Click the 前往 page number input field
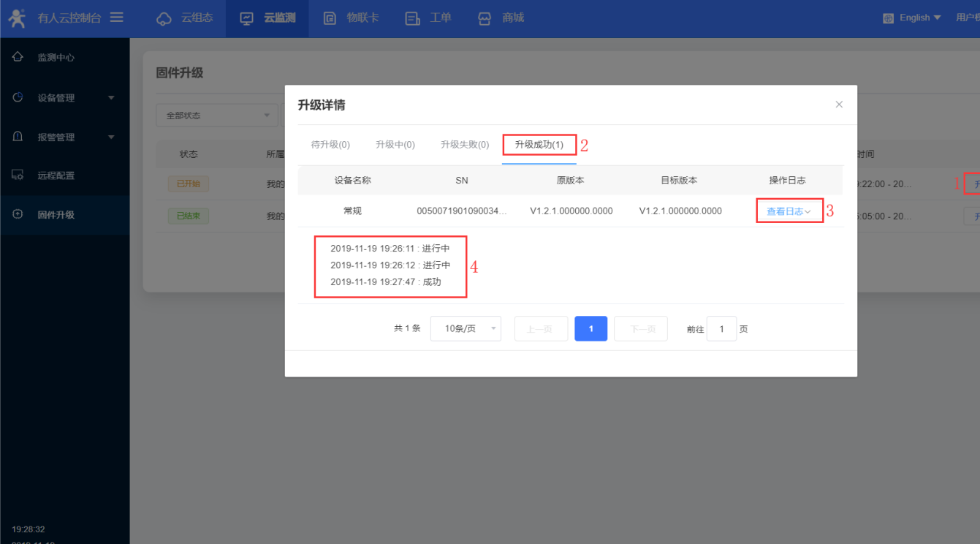The height and width of the screenshot is (544, 980). pyautogui.click(x=721, y=329)
